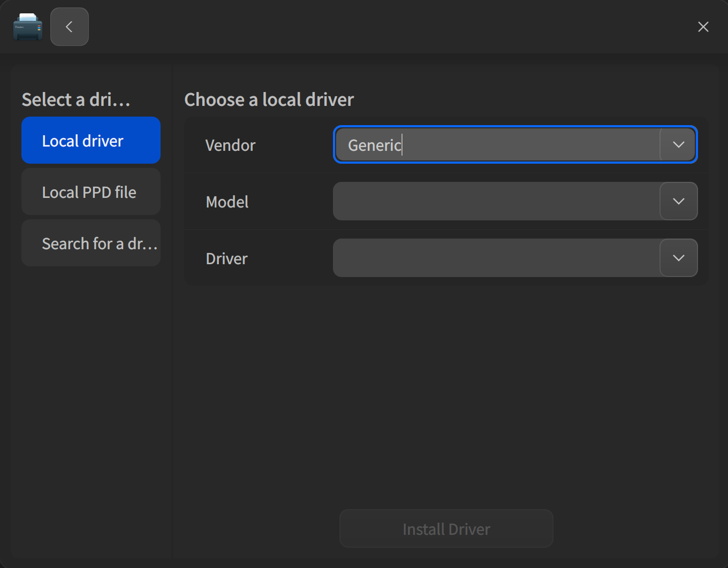Viewport: 728px width, 568px height.
Task: Expand the Vendor dropdown arrow
Action: pos(679,144)
